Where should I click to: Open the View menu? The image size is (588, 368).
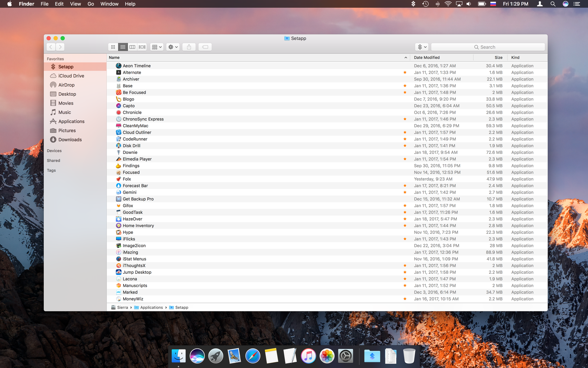[x=75, y=4]
